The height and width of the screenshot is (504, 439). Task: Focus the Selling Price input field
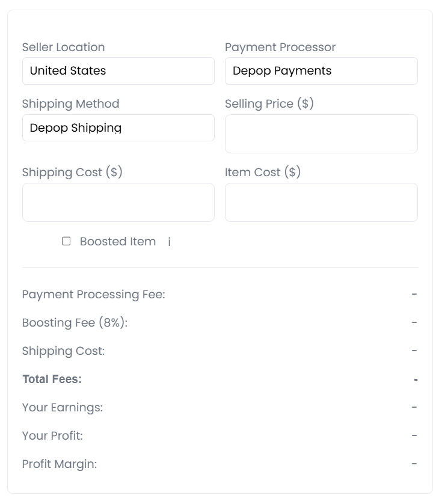point(321,134)
